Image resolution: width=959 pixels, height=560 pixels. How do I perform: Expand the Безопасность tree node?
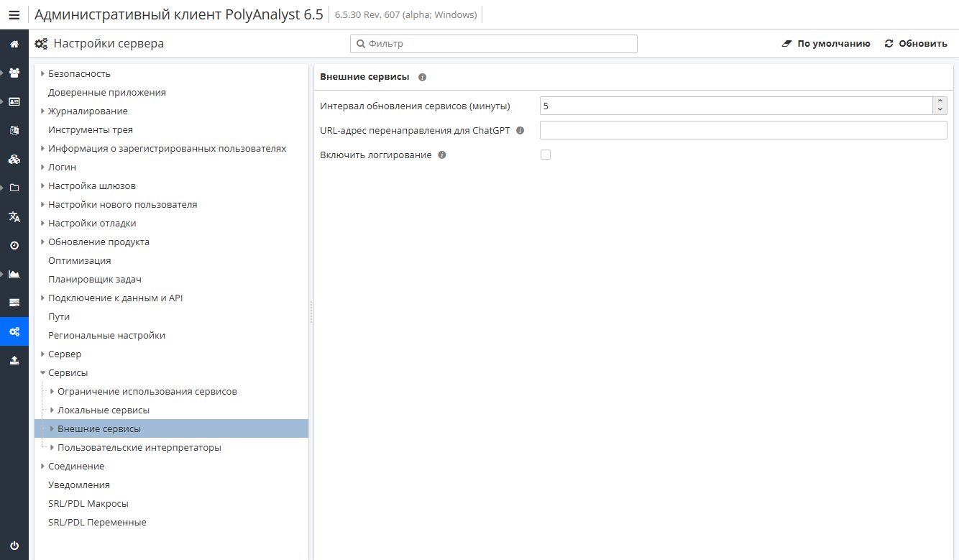point(43,74)
